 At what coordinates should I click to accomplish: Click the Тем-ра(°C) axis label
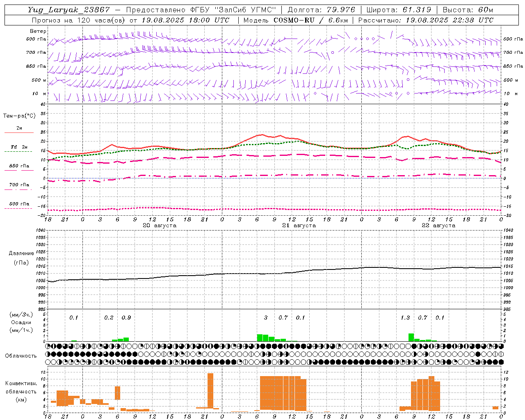(x=19, y=116)
